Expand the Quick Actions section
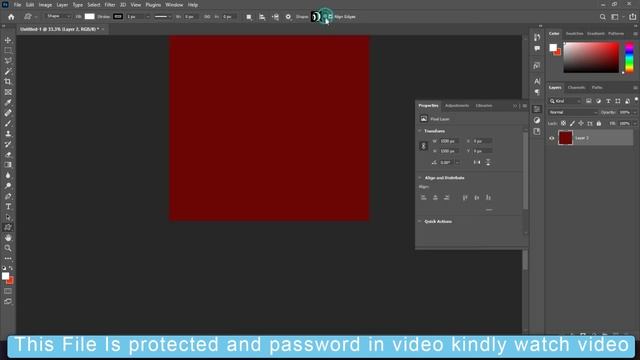This screenshot has width=640, height=360. [x=420, y=221]
